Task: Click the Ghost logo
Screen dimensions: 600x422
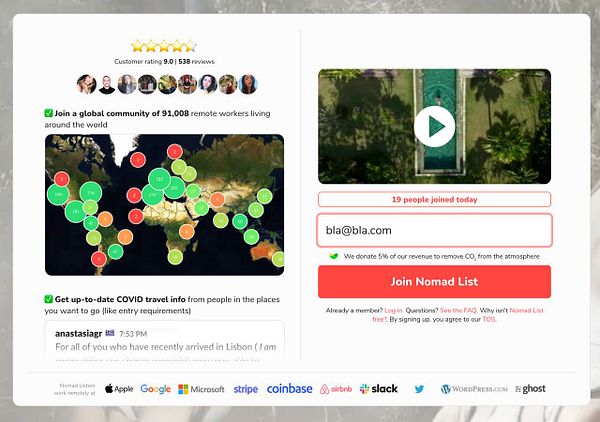Action: coord(530,389)
